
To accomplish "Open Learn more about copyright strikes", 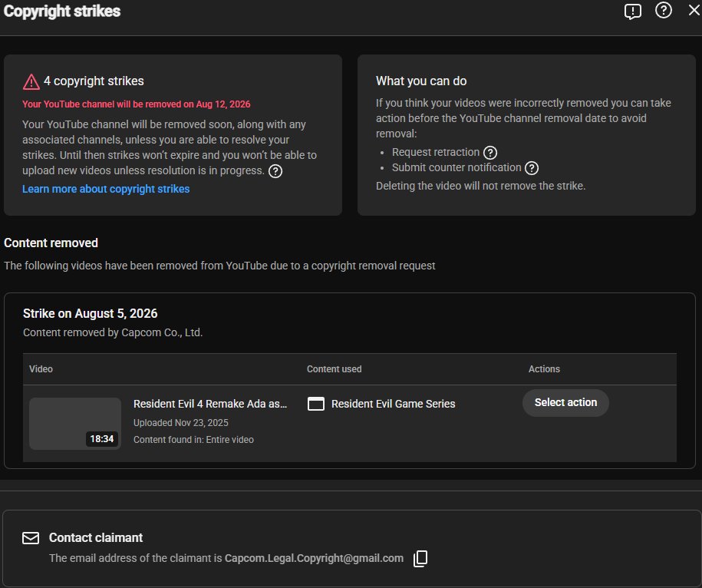I will click(106, 189).
